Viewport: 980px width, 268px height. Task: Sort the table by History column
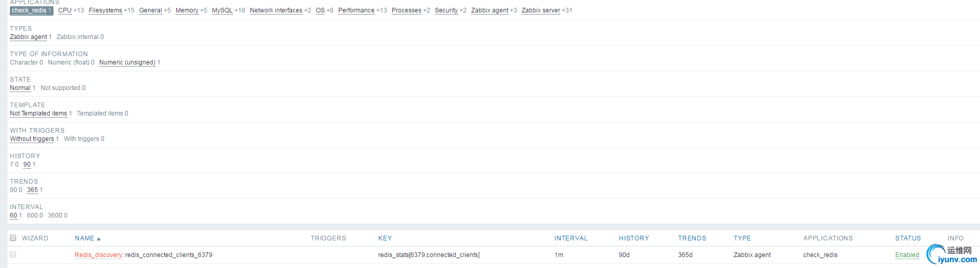tap(634, 238)
